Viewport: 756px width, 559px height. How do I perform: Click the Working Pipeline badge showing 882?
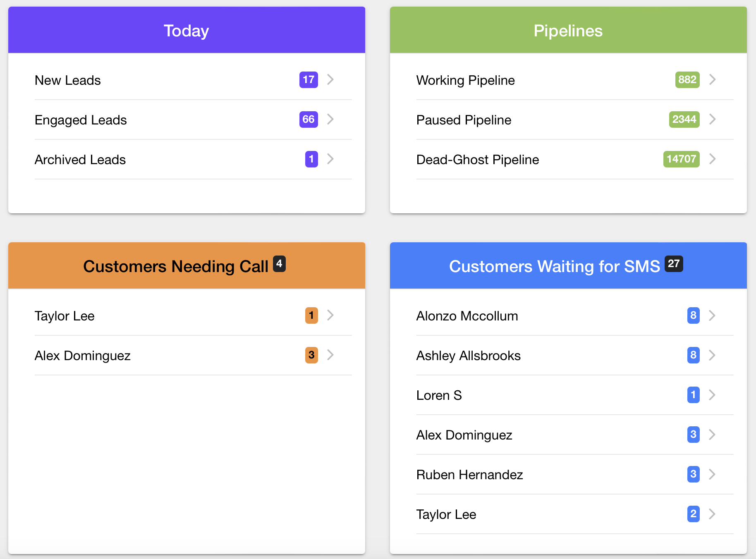point(687,80)
